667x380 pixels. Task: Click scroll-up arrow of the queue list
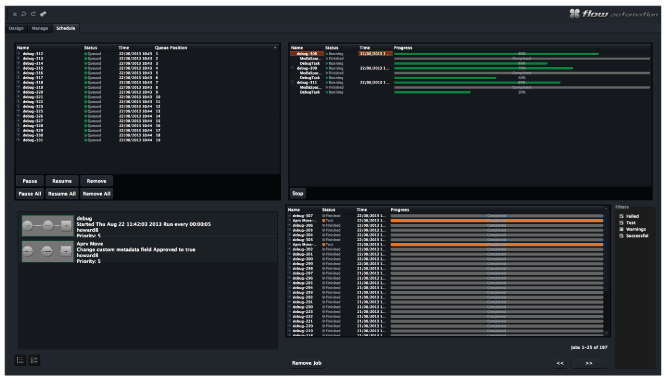pos(275,47)
